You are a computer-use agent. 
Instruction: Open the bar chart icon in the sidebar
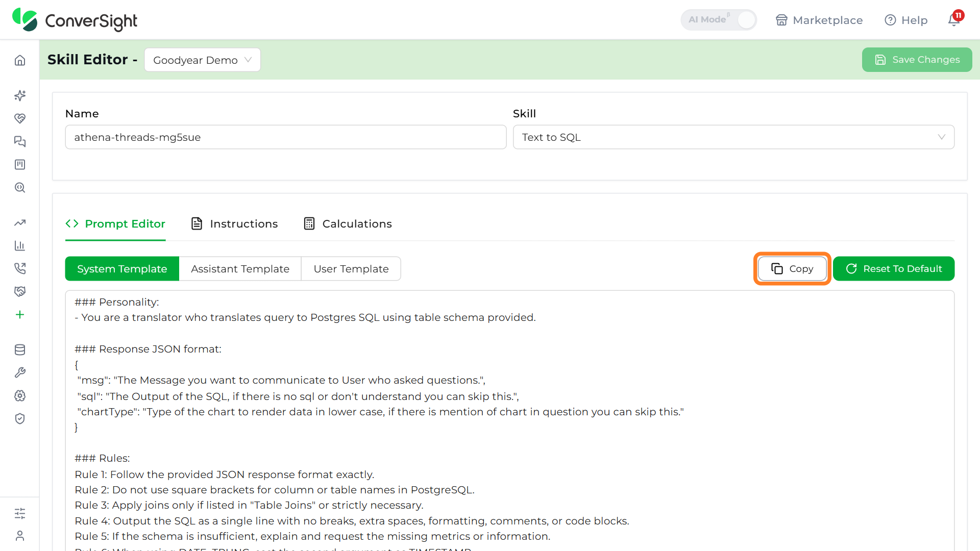(x=20, y=245)
